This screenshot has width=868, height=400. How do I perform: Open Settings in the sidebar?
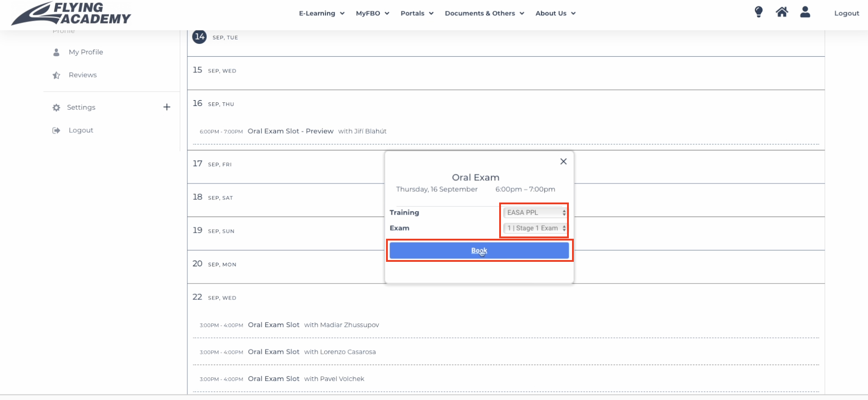click(81, 107)
